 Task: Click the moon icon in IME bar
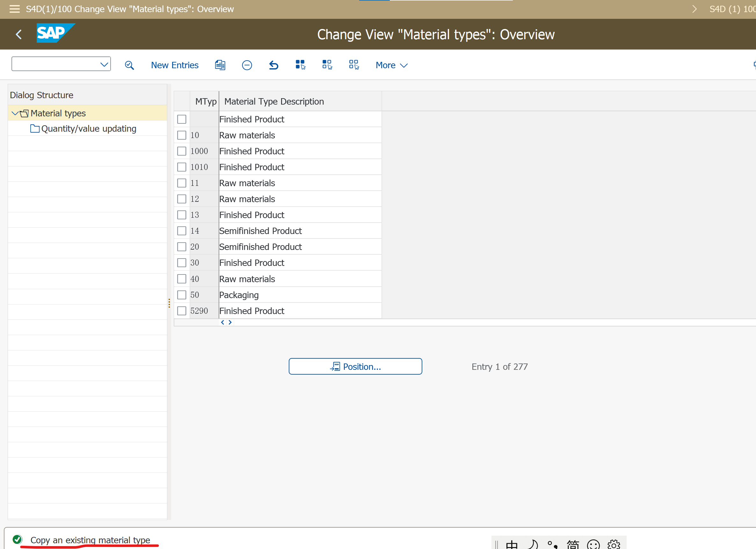click(533, 544)
